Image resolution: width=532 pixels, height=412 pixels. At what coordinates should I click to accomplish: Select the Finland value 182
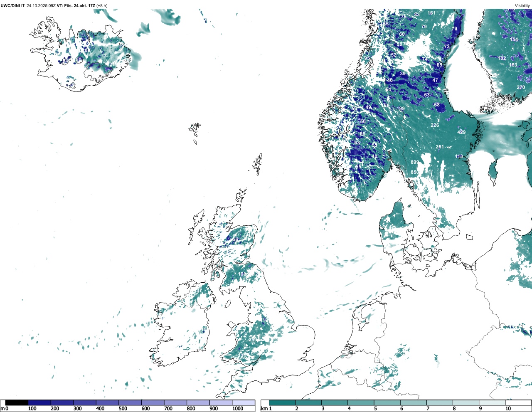click(x=502, y=59)
